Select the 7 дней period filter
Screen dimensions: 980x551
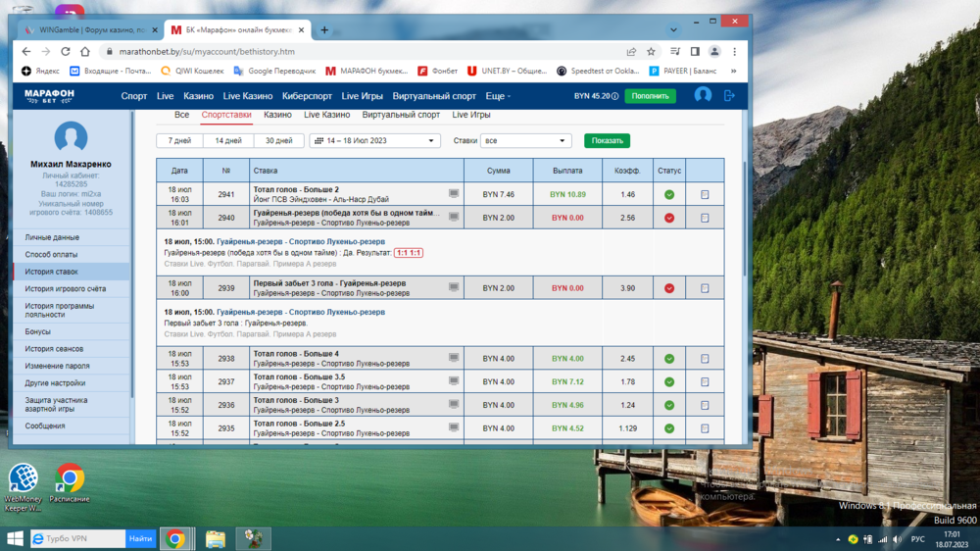coord(179,140)
